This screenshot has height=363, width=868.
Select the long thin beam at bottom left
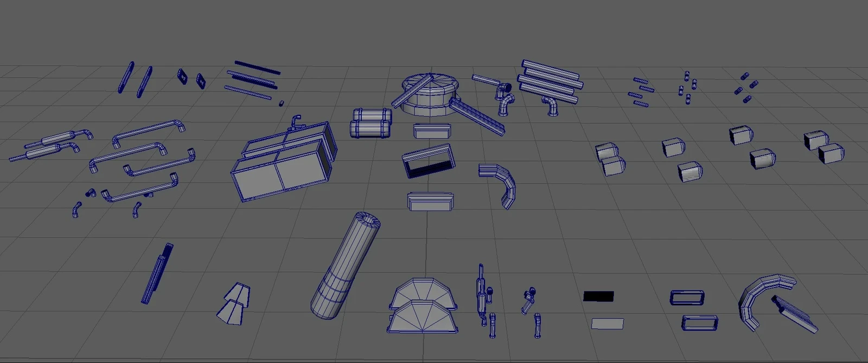point(157,273)
